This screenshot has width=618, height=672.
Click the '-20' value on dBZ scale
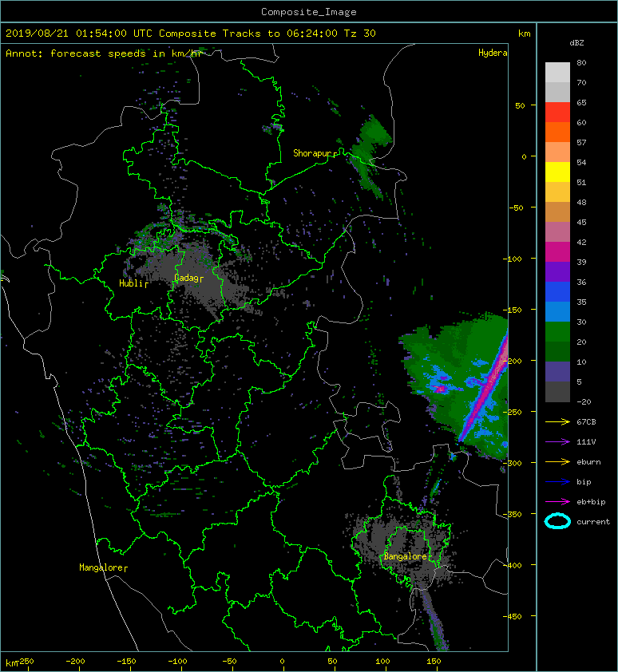coord(584,401)
